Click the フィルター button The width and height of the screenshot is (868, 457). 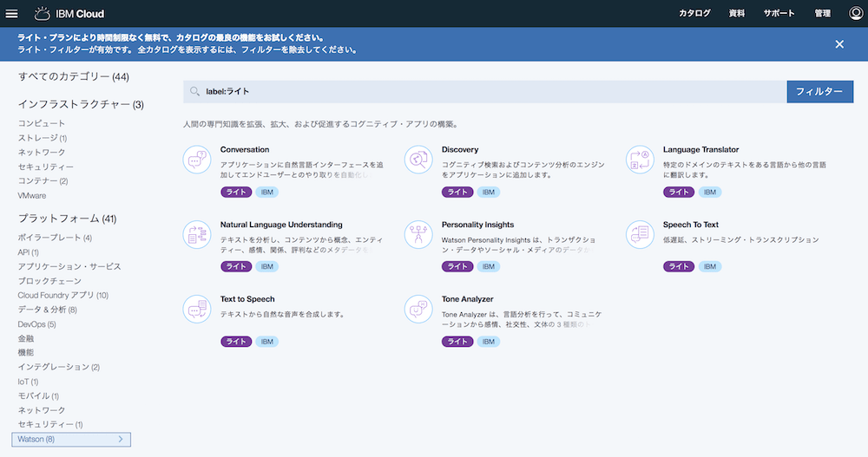820,92
